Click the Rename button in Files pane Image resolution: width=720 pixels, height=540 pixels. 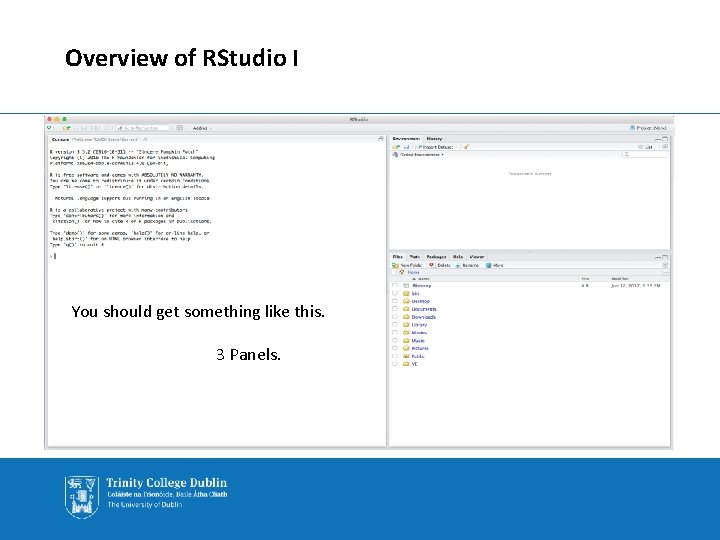click(467, 265)
